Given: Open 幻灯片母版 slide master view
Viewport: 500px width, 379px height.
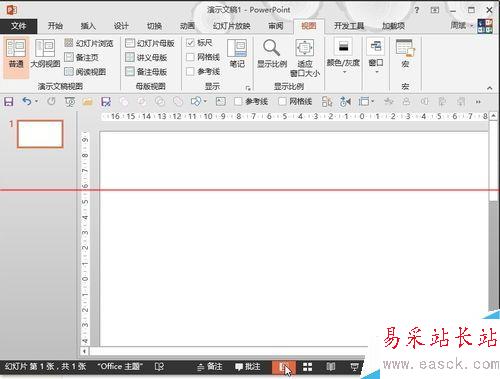Looking at the screenshot, I should (150, 43).
